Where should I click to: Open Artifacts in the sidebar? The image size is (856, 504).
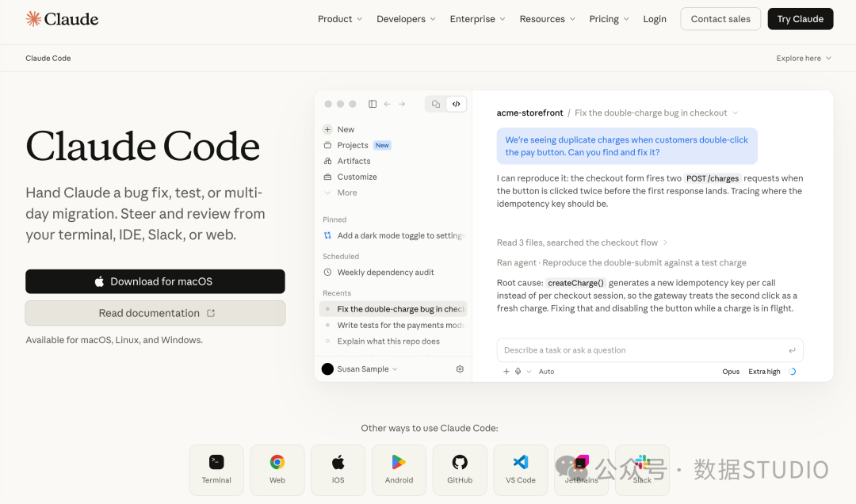(x=353, y=161)
